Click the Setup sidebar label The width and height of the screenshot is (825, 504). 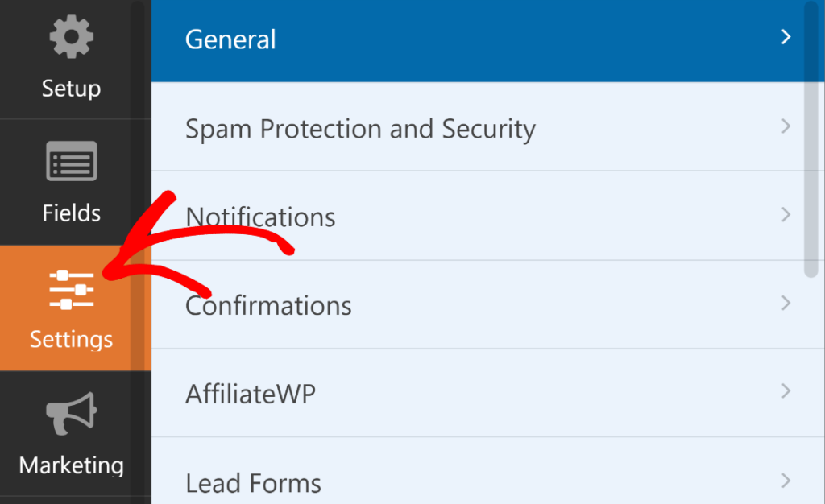point(71,89)
